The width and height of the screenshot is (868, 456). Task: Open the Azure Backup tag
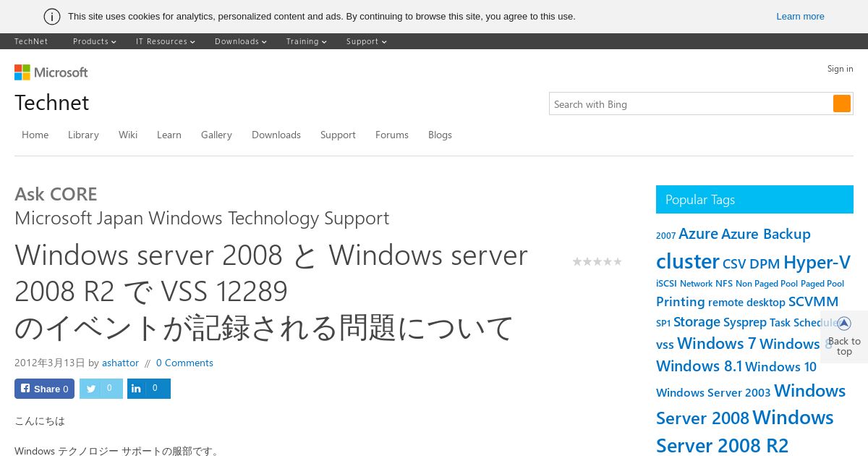pos(766,234)
